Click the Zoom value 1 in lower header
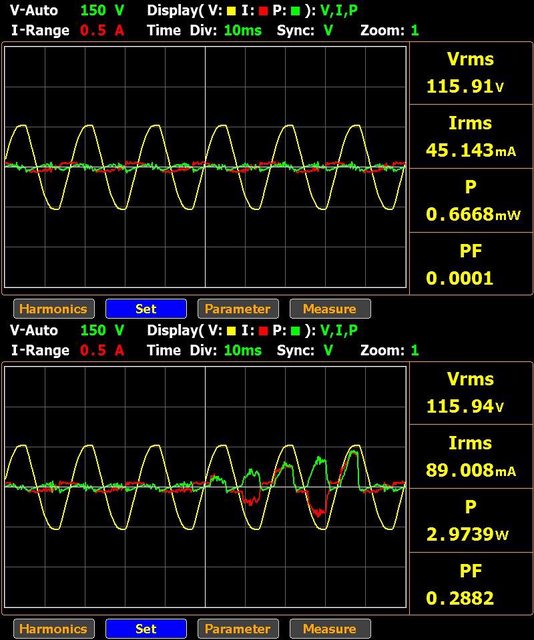 (415, 350)
